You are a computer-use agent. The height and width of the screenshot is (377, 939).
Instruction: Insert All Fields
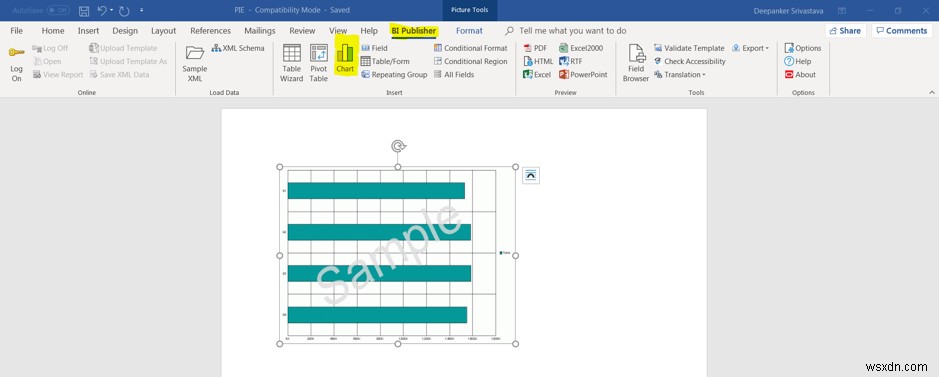454,74
